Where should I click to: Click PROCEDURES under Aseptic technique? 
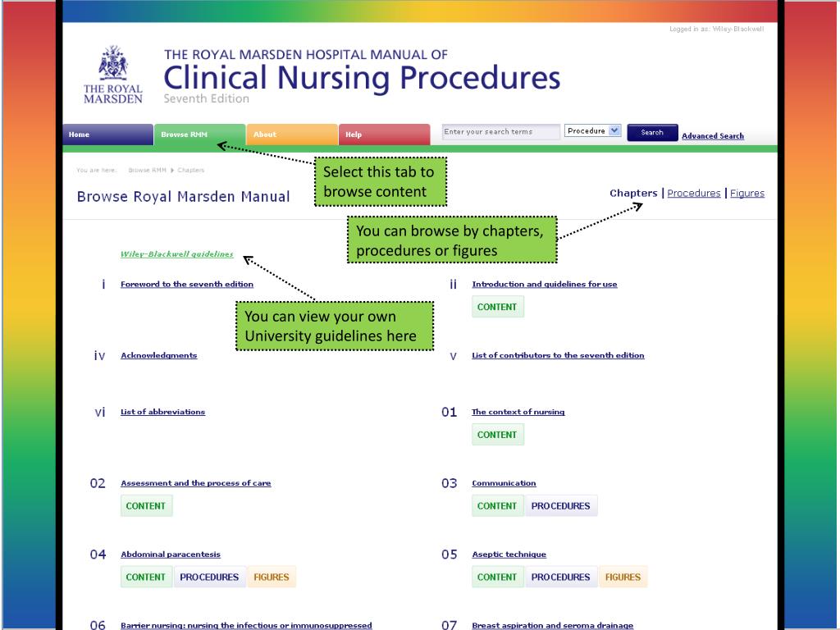[x=560, y=577]
